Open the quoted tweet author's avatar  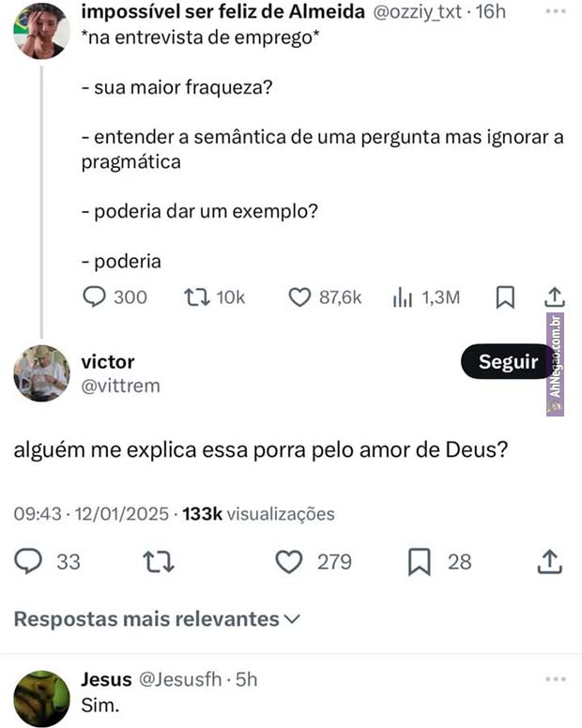(x=41, y=30)
